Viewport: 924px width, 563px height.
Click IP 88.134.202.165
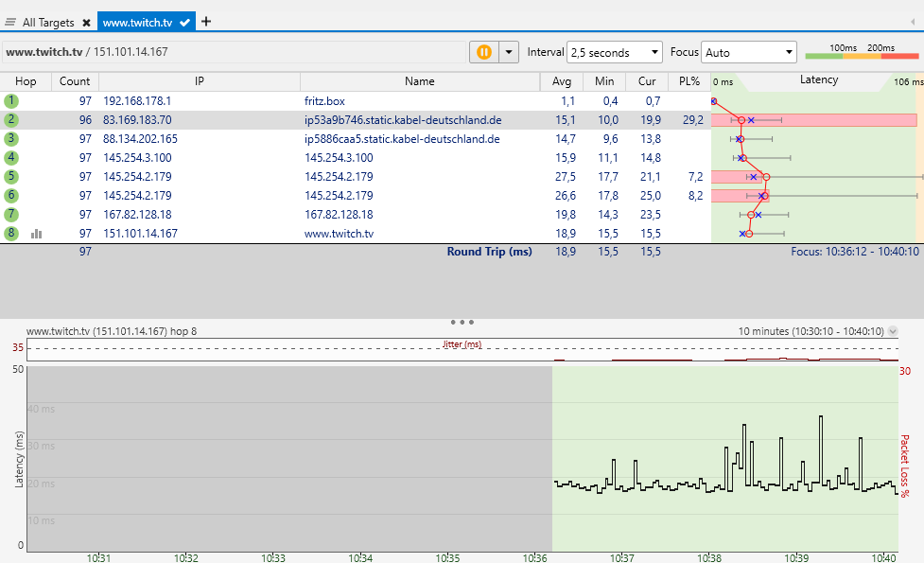point(140,138)
